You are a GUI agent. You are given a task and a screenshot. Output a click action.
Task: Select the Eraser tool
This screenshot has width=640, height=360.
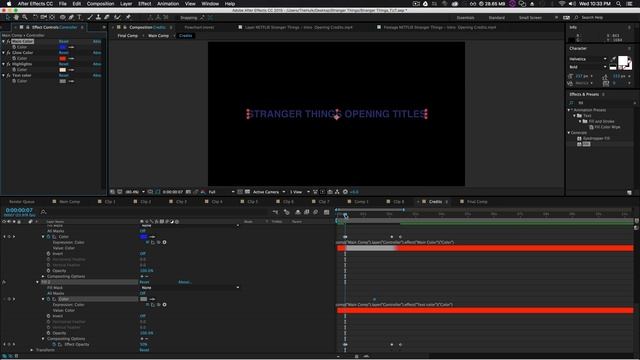[x=107, y=18]
